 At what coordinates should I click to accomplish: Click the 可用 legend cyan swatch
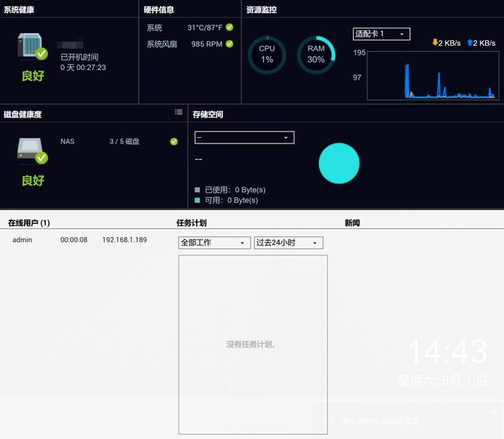(x=198, y=200)
